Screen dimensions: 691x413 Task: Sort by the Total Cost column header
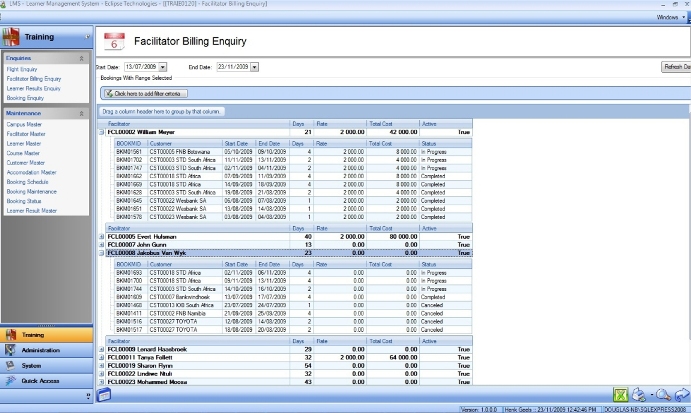pyautogui.click(x=382, y=123)
